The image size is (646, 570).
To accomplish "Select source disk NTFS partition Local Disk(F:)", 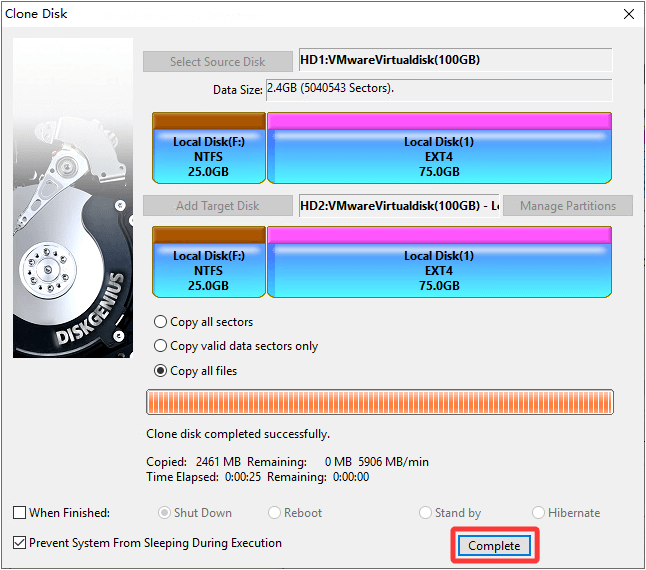I will pyautogui.click(x=208, y=156).
